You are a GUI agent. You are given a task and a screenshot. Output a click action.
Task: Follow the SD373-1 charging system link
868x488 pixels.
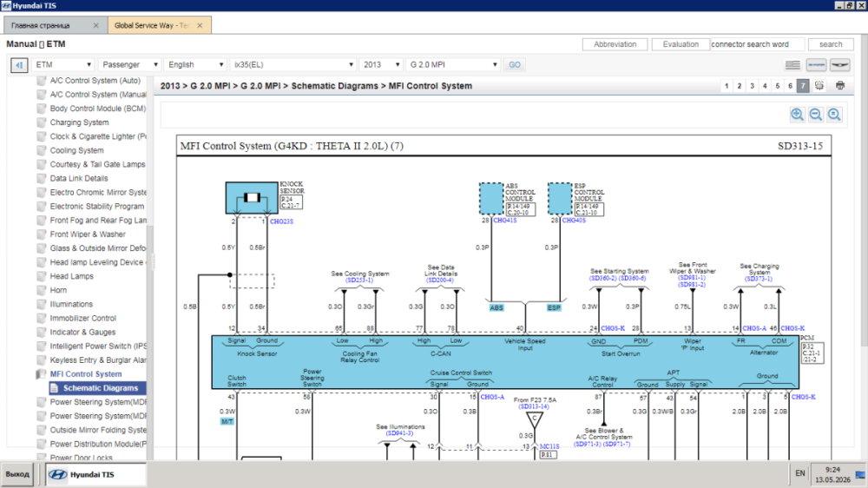[759, 279]
